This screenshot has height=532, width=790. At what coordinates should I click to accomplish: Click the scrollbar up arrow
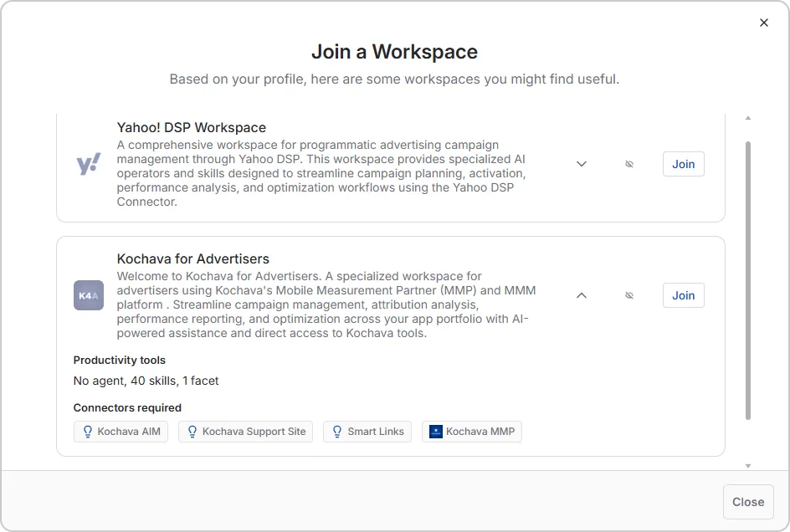[748, 118]
